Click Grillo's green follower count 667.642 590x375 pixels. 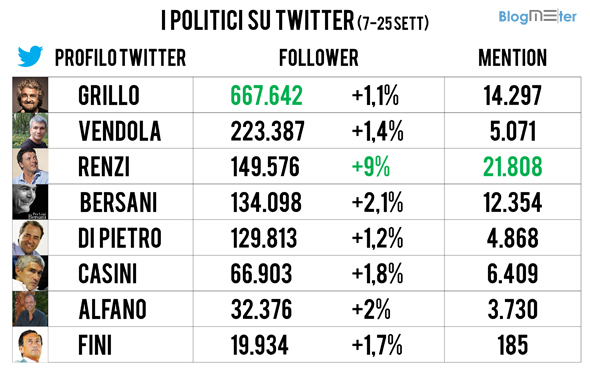266,95
